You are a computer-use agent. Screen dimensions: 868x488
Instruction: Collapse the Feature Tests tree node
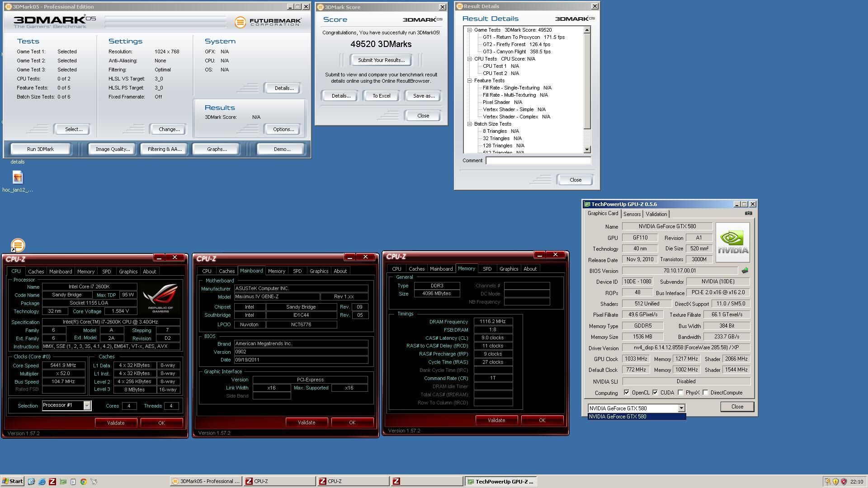pyautogui.click(x=470, y=80)
